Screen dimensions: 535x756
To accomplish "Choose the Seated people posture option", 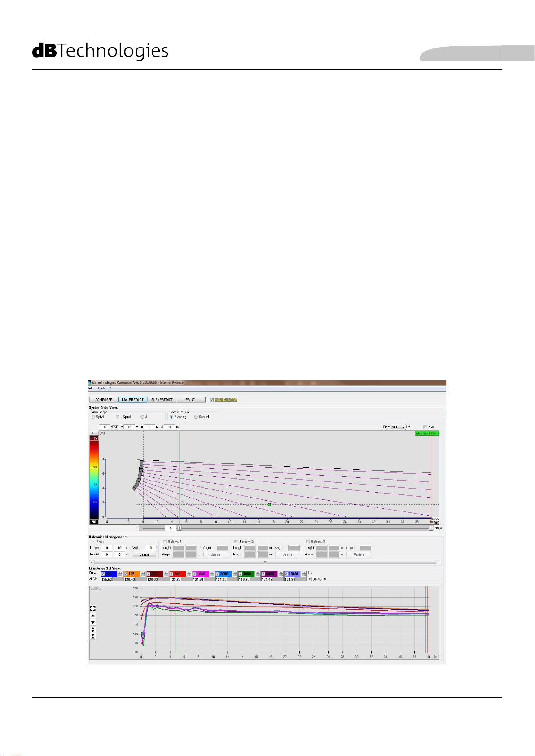I will [196, 417].
